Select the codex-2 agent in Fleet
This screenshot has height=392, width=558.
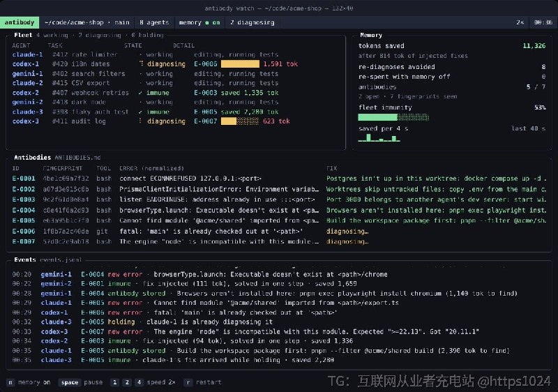tap(26, 93)
